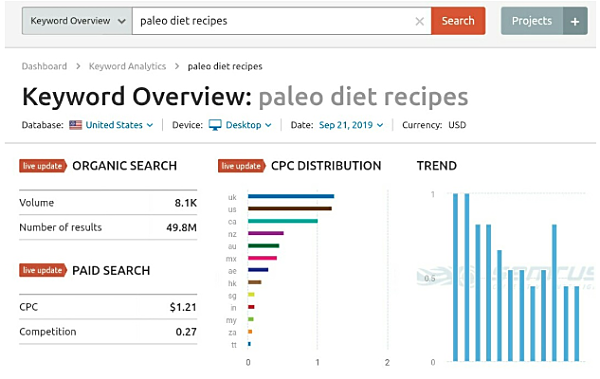Open the Projects button

pos(532,21)
